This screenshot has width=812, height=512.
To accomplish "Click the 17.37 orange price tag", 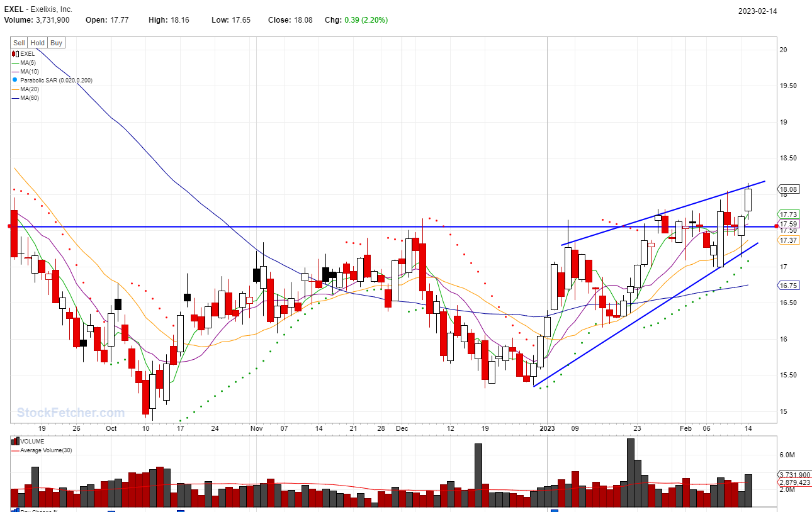I will pyautogui.click(x=789, y=240).
